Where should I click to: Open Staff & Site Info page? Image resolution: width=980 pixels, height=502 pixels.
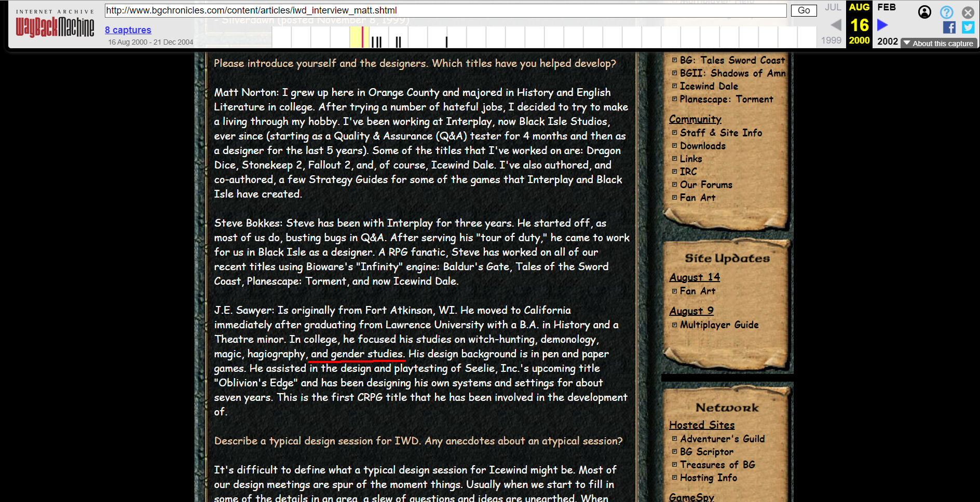(x=721, y=133)
